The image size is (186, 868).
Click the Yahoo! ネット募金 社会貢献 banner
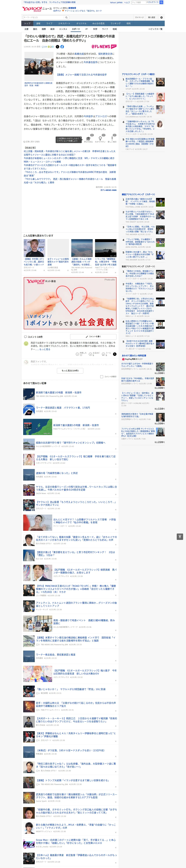(70, 303)
